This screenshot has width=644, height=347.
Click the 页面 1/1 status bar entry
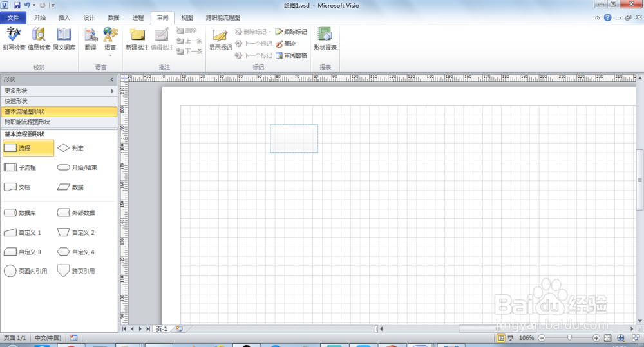point(15,338)
